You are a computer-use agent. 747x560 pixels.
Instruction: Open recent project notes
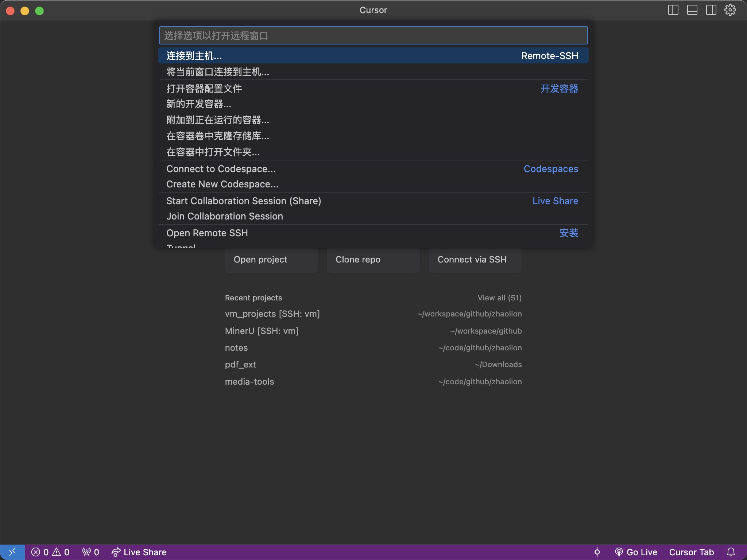point(373,348)
